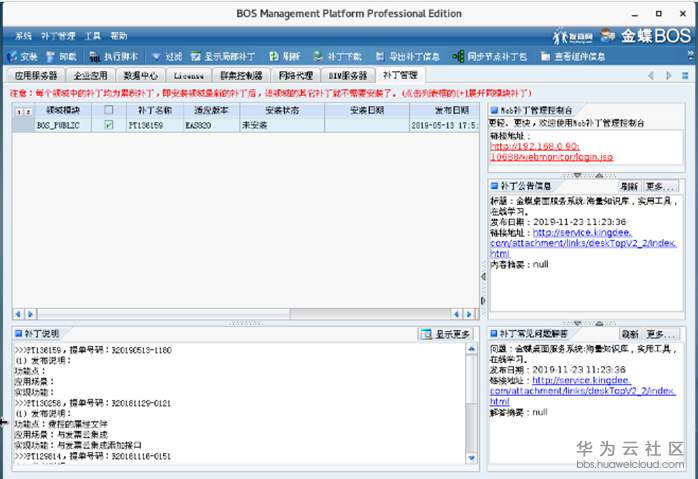
Task: Open the 帮助 menu
Action: pyautogui.click(x=119, y=36)
